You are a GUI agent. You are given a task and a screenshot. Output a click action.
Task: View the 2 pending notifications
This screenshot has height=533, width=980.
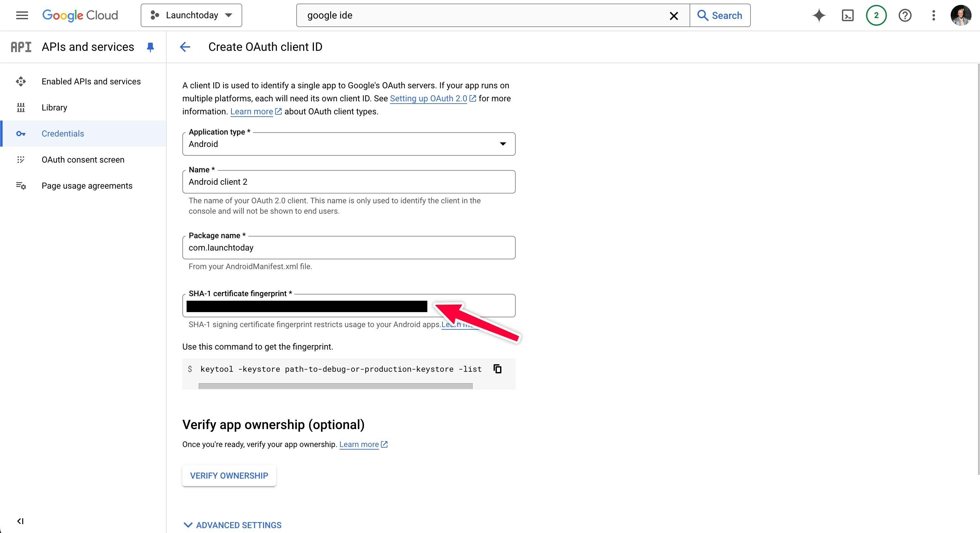pos(876,15)
